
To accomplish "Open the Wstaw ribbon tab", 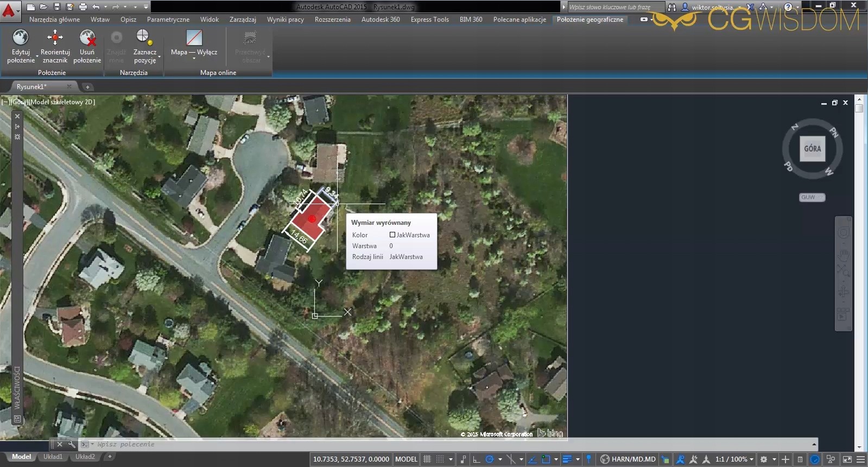I will click(100, 20).
